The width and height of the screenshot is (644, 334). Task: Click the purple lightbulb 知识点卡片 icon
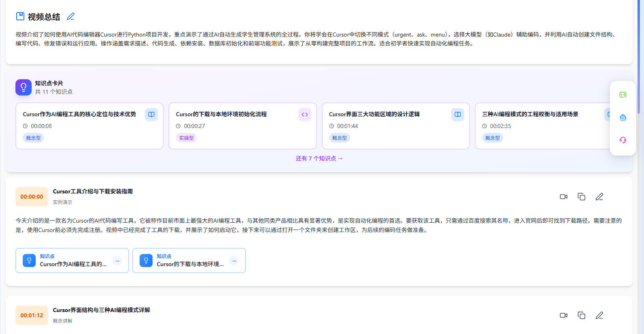click(24, 87)
